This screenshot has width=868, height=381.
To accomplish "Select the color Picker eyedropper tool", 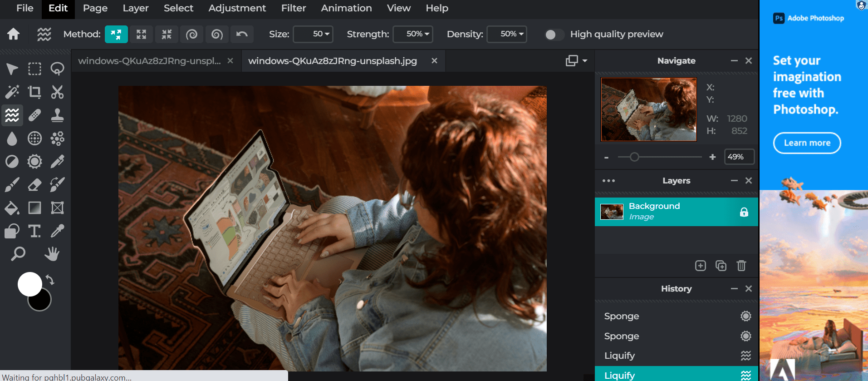I will click(x=57, y=231).
